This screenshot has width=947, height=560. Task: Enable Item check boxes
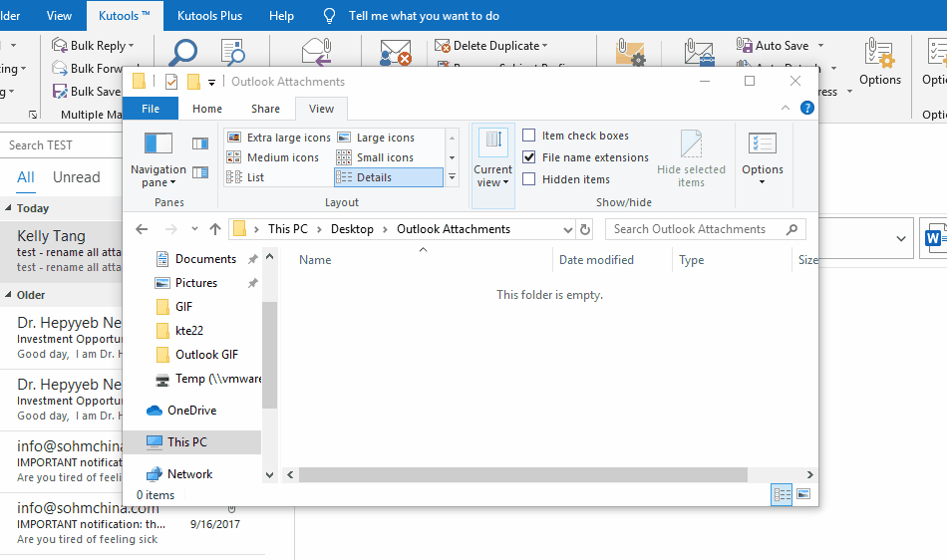click(x=529, y=136)
